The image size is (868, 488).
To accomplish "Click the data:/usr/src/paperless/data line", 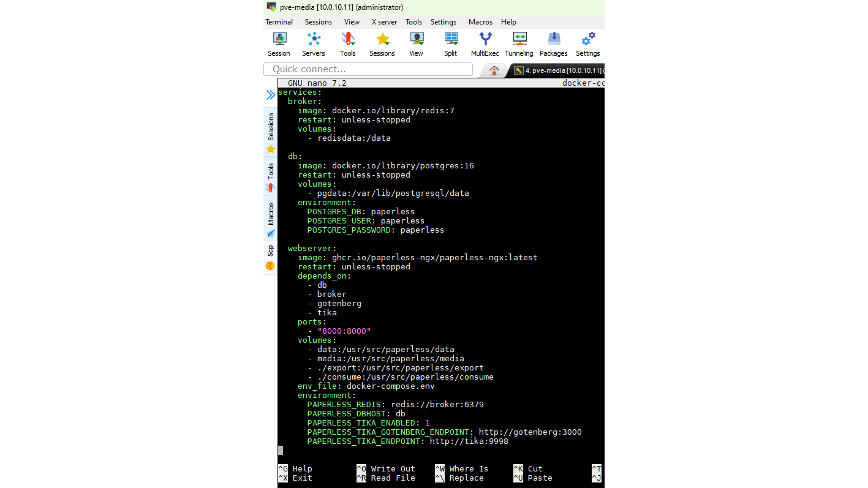I will pos(381,350).
